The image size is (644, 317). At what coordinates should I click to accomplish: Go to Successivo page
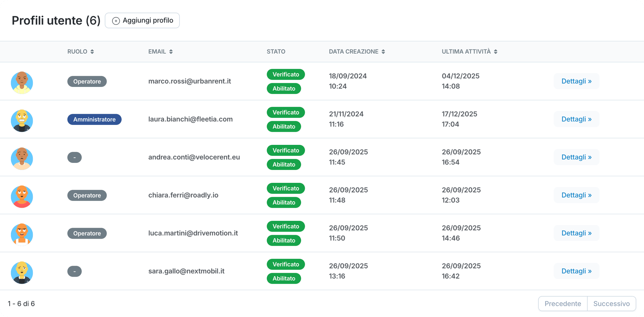[x=611, y=303]
